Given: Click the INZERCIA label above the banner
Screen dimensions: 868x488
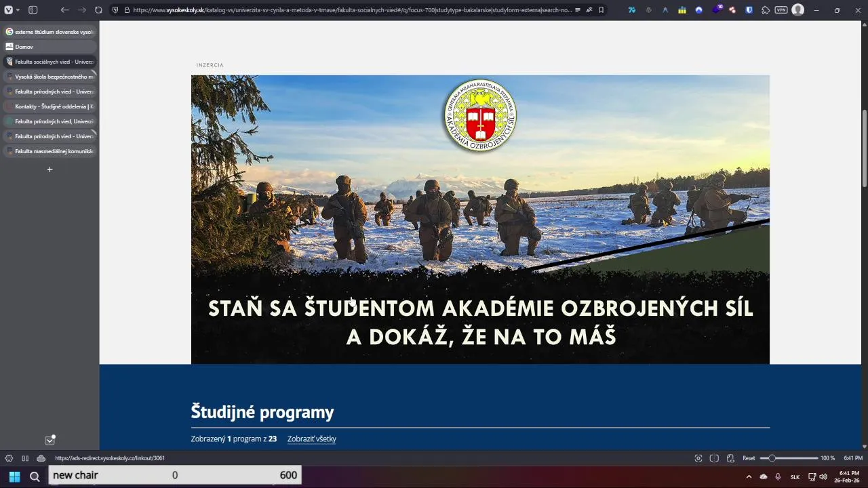Looking at the screenshot, I should point(210,65).
